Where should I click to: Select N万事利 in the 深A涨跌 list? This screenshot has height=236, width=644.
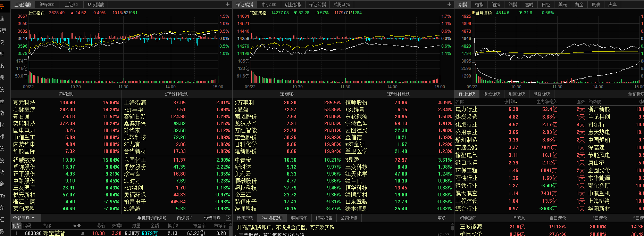244,103
